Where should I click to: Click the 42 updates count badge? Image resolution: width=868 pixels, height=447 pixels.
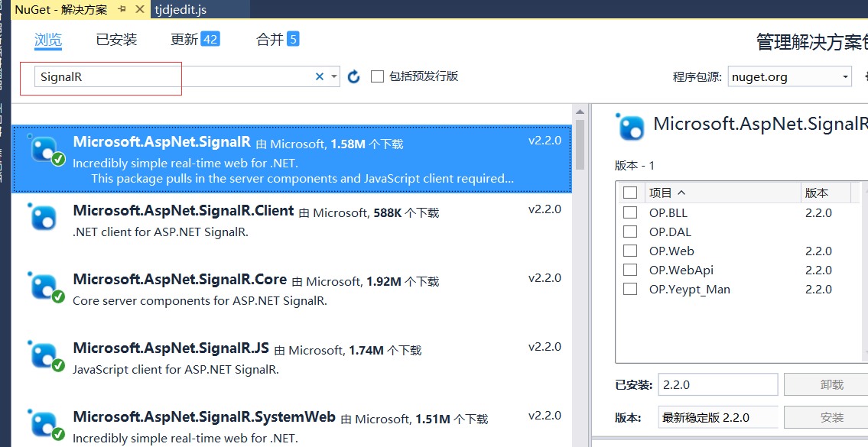click(210, 39)
